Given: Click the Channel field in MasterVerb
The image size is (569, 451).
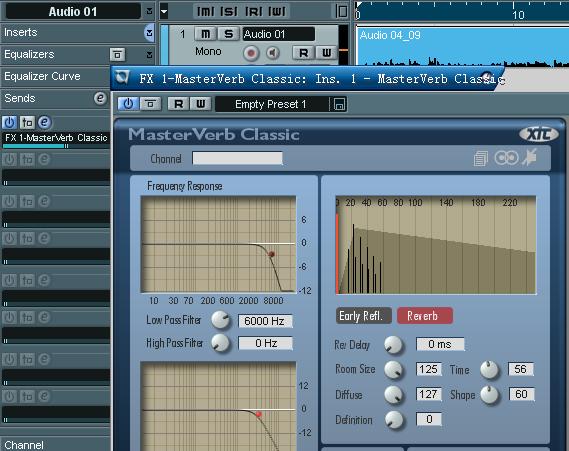Looking at the screenshot, I should 237,159.
